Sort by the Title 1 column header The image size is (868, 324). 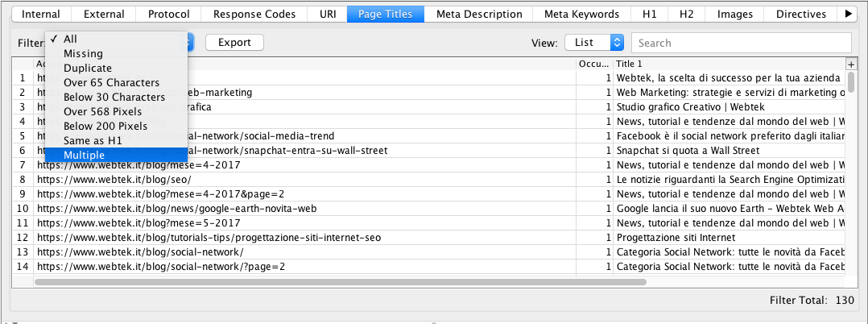[x=729, y=64]
